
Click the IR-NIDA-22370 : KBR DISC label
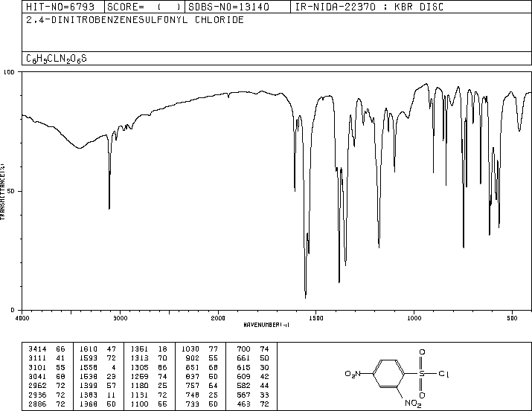pyautogui.click(x=369, y=7)
